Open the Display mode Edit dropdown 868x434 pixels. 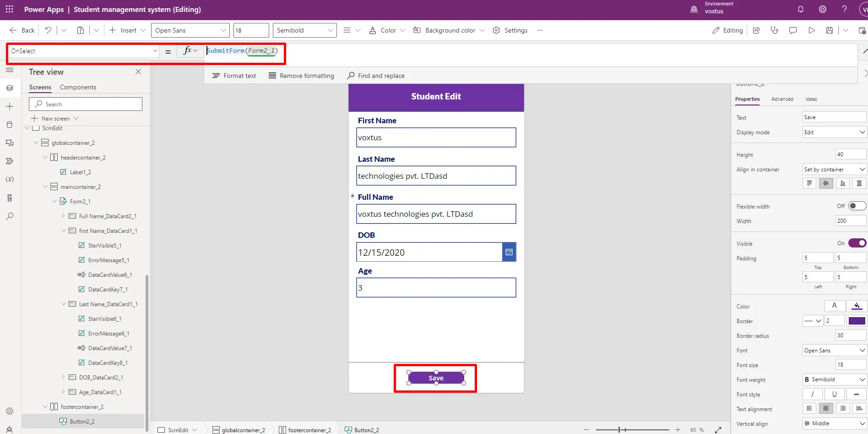(x=834, y=132)
